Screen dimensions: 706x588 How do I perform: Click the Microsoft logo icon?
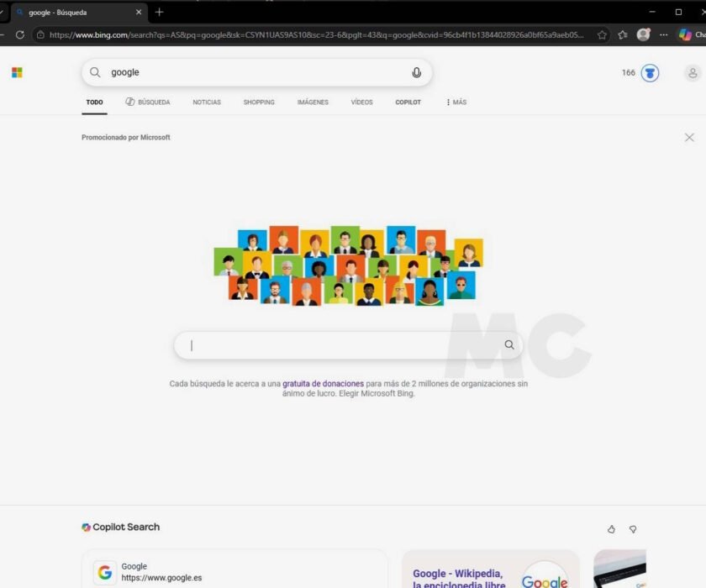tap(17, 72)
